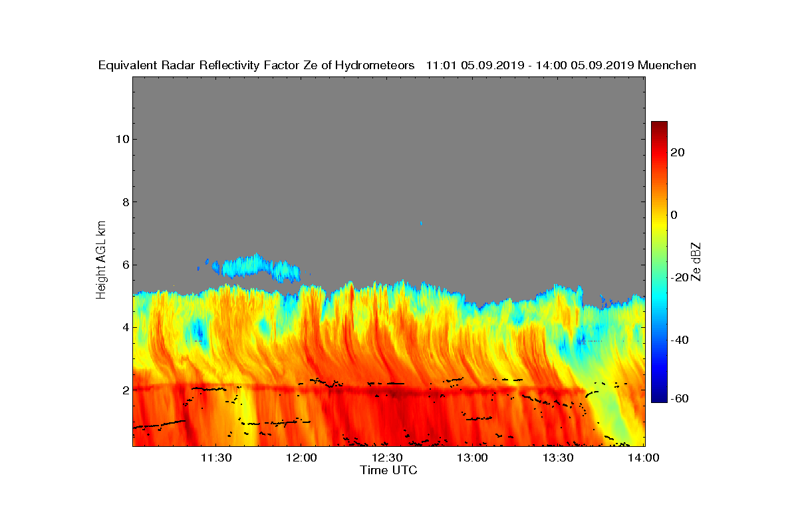Click the 'Time UTC' x-axis label
Viewport: 798px width, 532px height.
389,470
